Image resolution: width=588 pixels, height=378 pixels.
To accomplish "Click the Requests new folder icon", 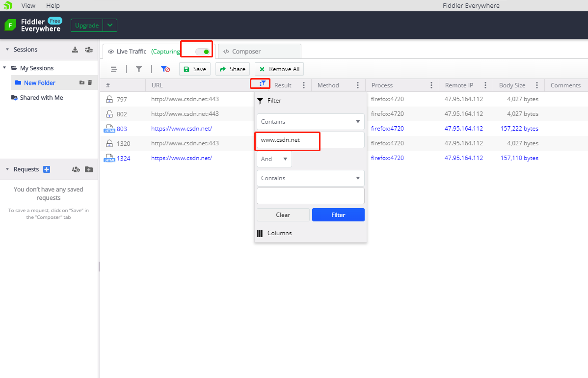I will coord(89,169).
